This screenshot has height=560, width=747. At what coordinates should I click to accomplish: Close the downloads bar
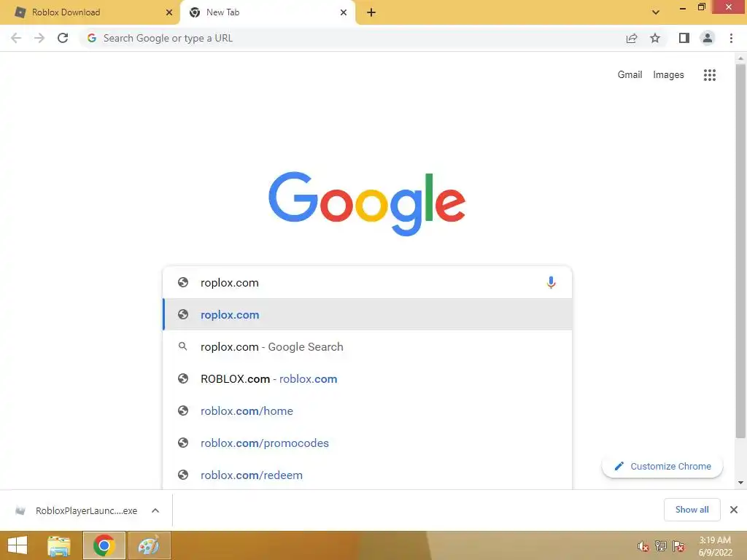pyautogui.click(x=734, y=510)
